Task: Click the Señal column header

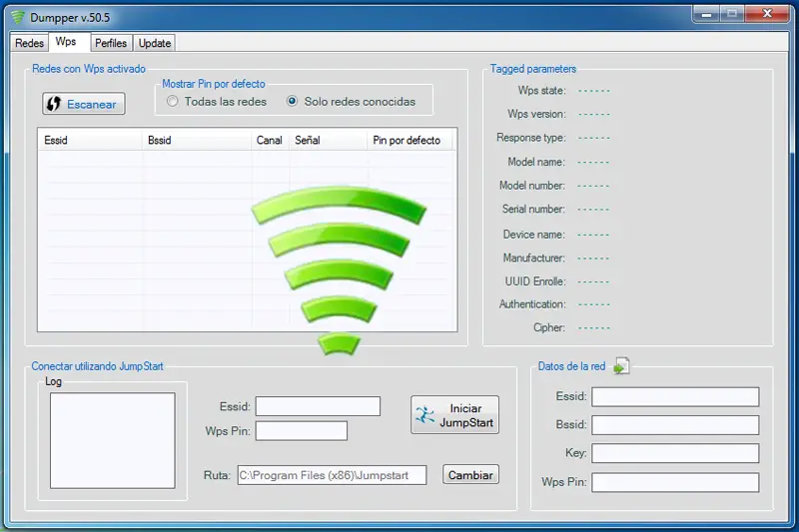Action: point(328,140)
